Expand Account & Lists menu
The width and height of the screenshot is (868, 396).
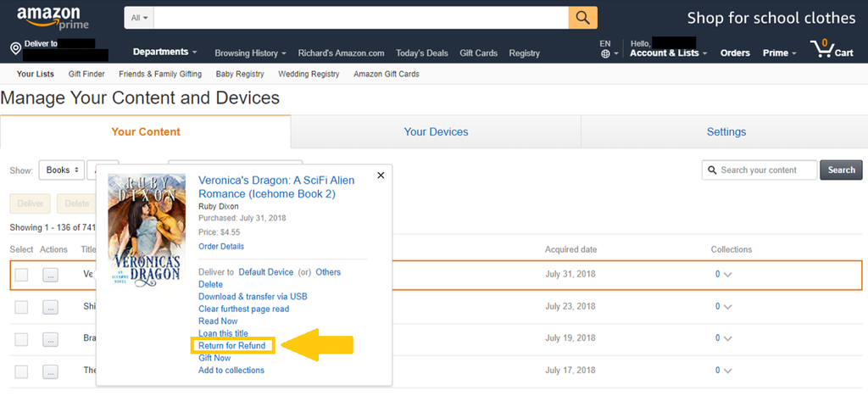point(669,53)
